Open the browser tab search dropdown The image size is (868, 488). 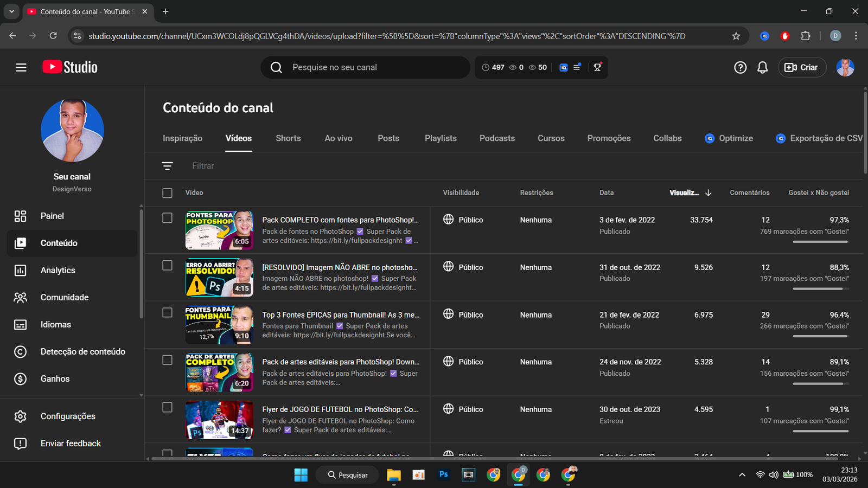click(x=11, y=11)
